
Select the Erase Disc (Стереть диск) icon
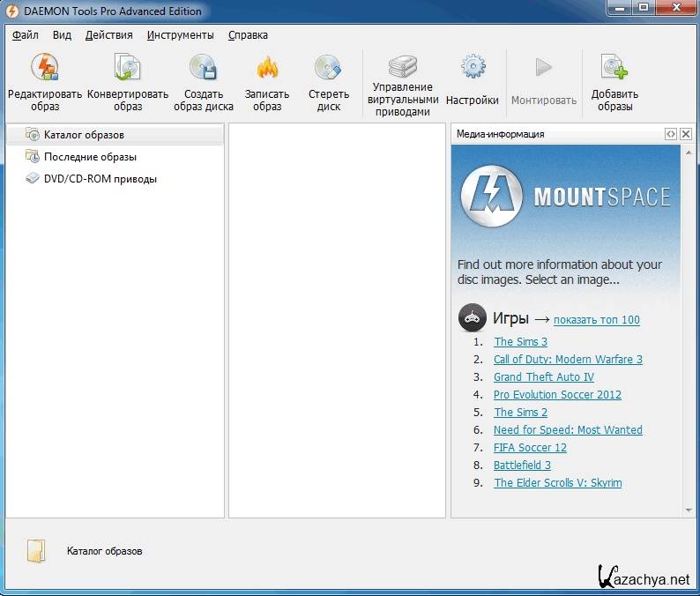click(329, 69)
